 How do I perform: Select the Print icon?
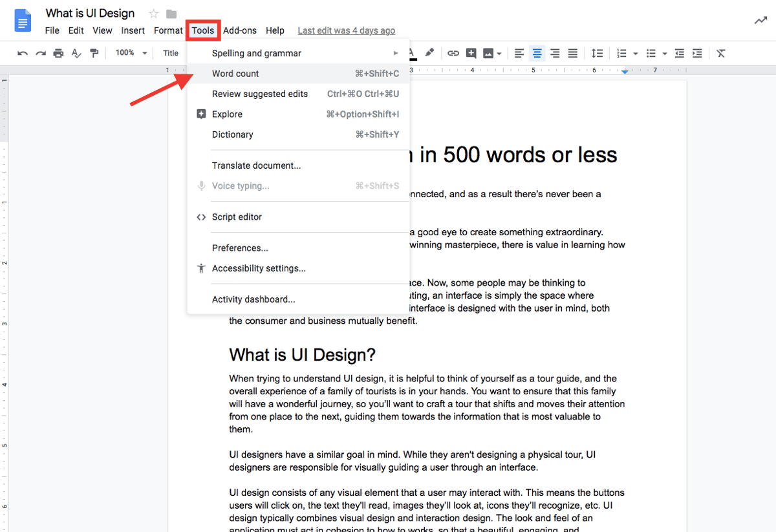click(x=58, y=53)
